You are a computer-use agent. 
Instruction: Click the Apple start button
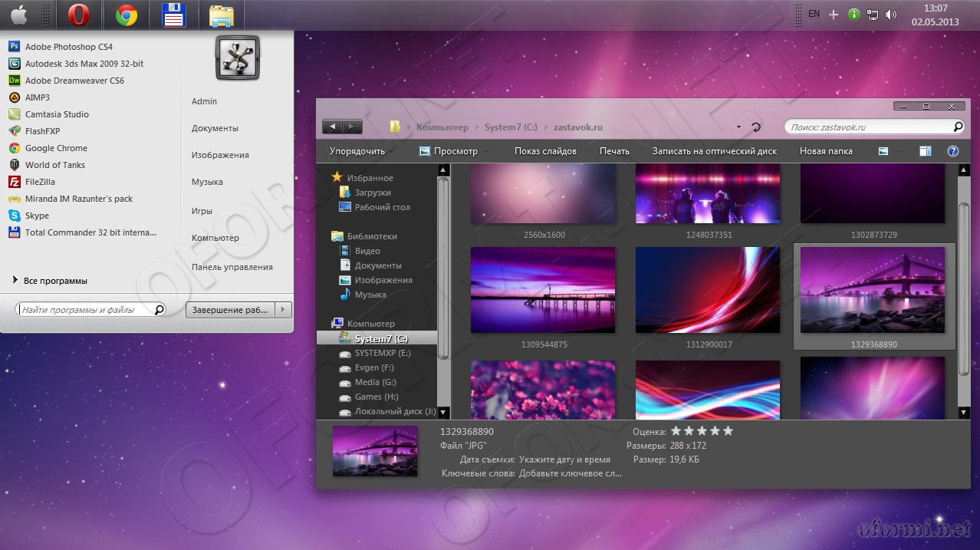coord(19,15)
